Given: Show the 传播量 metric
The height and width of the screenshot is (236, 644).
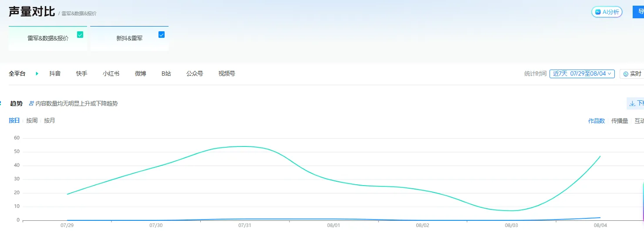Looking at the screenshot, I should tap(620, 121).
